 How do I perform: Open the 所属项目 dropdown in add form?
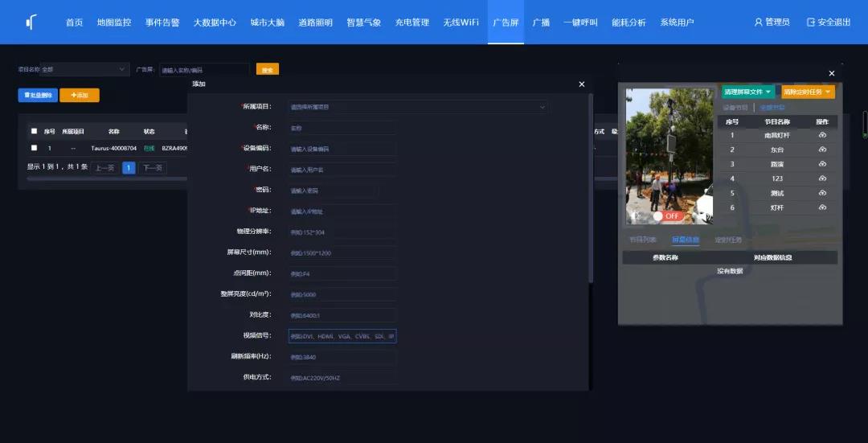417,106
